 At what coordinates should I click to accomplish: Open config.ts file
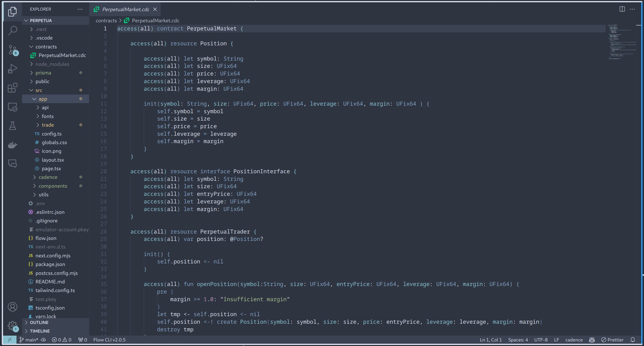[56, 134]
